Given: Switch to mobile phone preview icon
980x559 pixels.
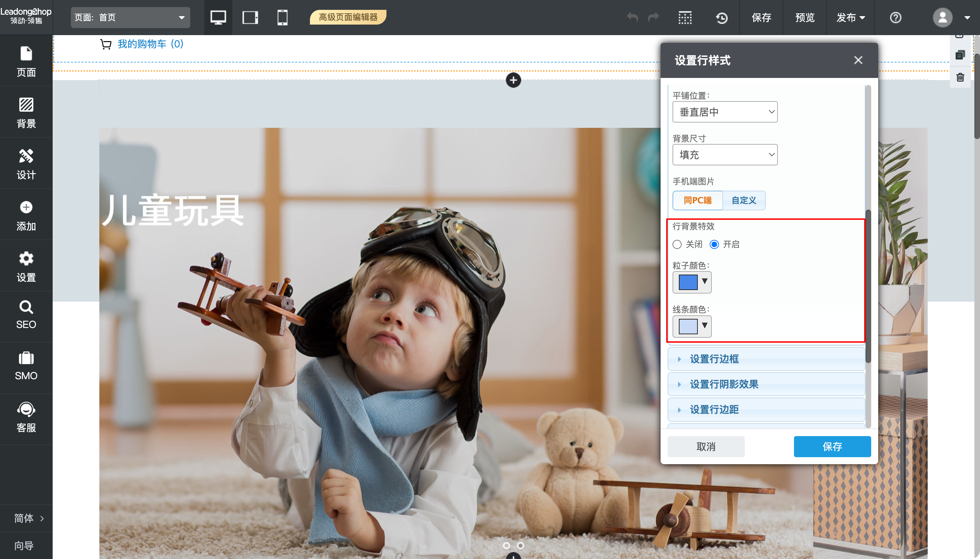Looking at the screenshot, I should (x=283, y=17).
